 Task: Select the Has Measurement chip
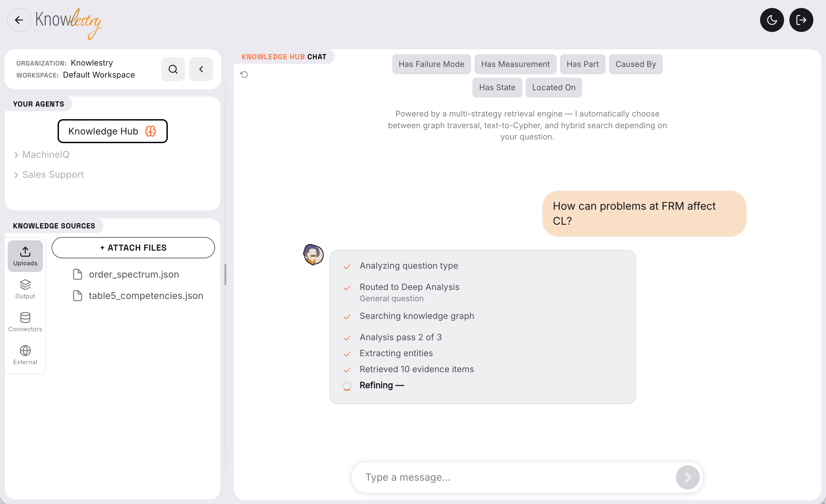[515, 64]
